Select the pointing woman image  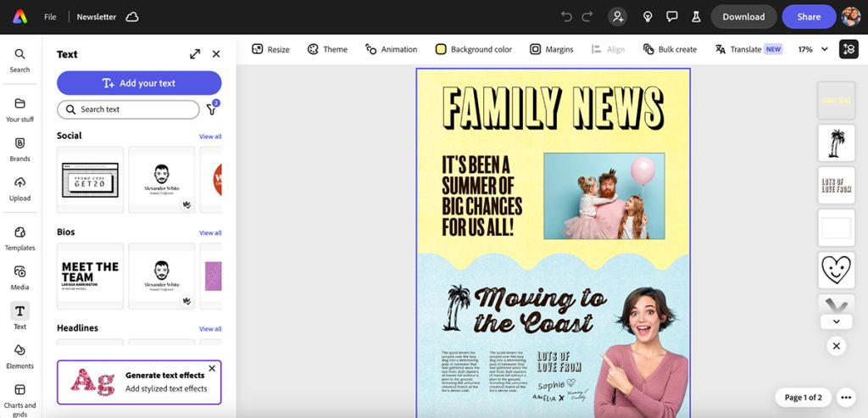[641, 353]
